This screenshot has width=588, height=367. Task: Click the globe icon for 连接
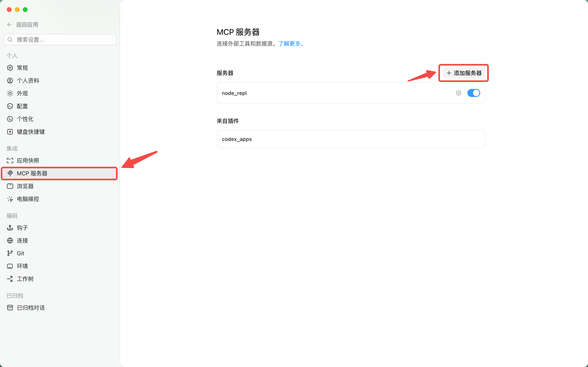(x=10, y=240)
